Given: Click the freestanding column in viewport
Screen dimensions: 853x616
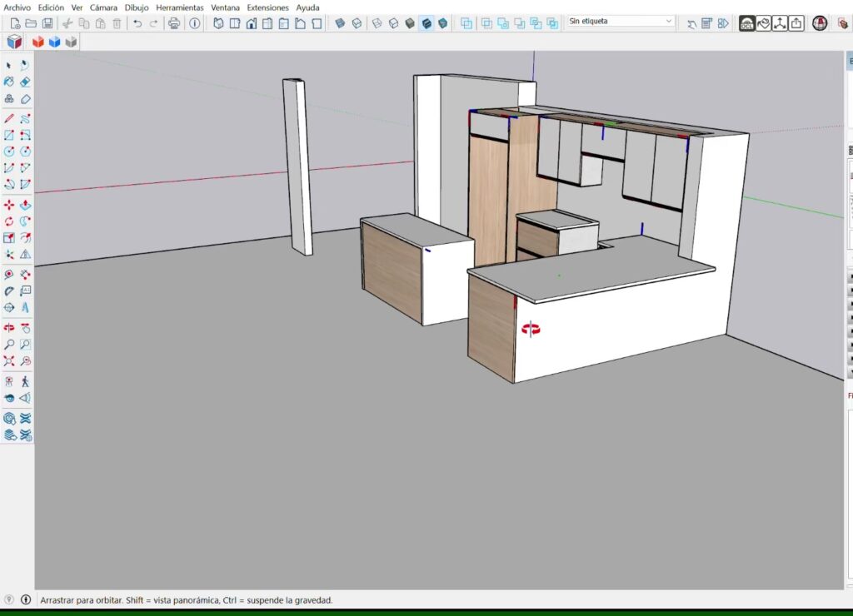Looking at the screenshot, I should click(x=297, y=166).
